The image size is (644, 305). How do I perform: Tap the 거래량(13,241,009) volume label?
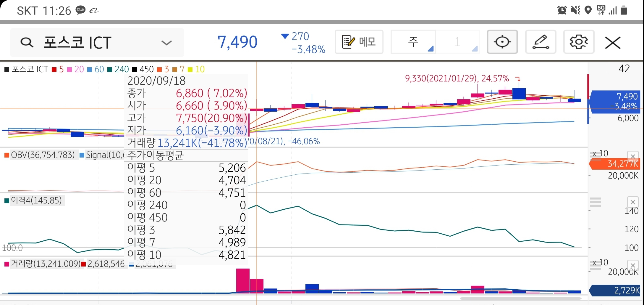click(42, 264)
